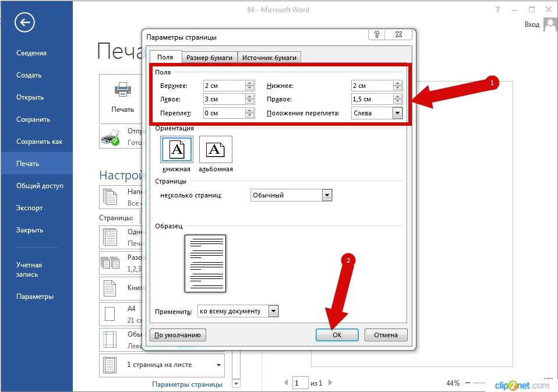The height and width of the screenshot is (392, 558).
Task: Click the Правое 1,5 см value field
Action: pos(372,99)
